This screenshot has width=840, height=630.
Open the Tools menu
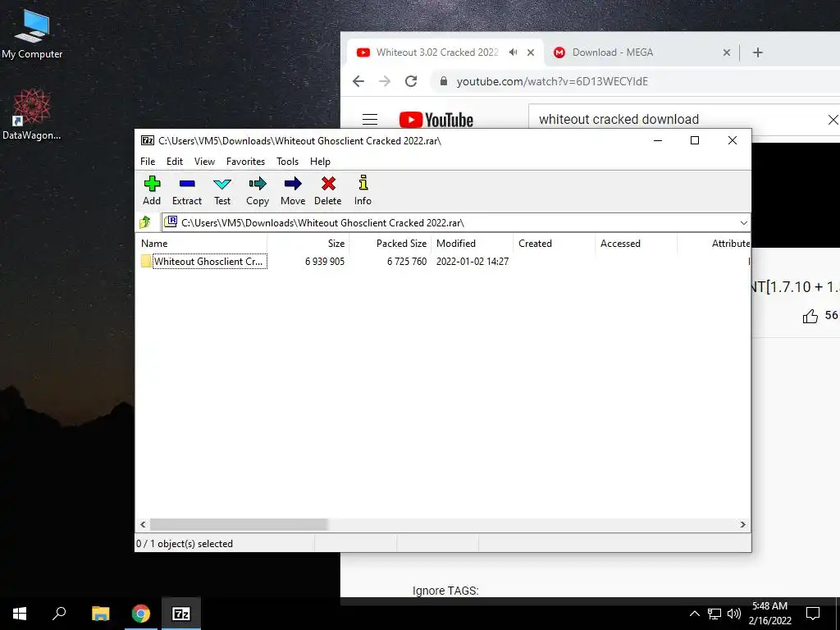[x=287, y=162]
